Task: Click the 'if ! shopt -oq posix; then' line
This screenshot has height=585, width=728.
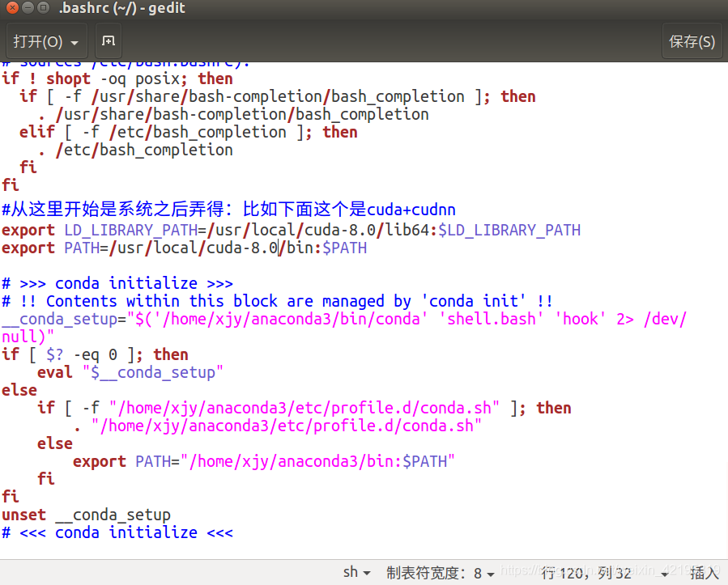Action: [117, 78]
